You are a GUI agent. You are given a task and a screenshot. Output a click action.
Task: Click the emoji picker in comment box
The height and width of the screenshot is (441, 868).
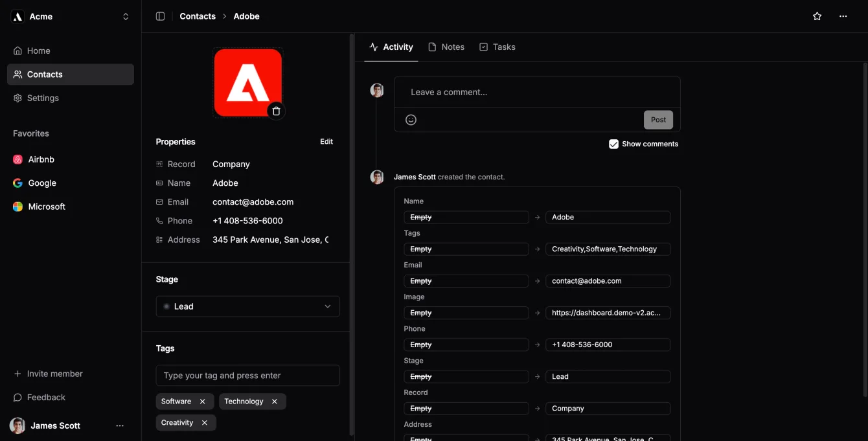pos(411,119)
